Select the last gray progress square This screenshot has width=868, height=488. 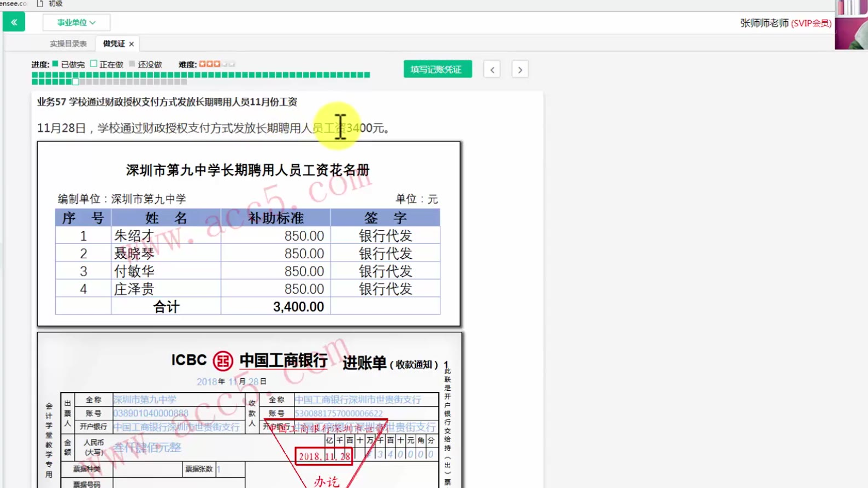[x=184, y=82]
